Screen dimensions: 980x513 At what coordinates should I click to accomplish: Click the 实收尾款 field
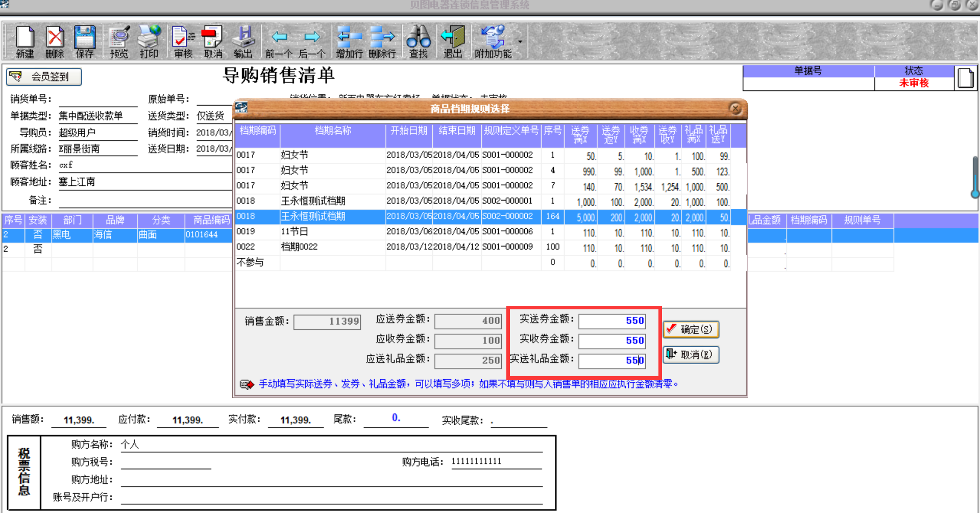pos(519,420)
